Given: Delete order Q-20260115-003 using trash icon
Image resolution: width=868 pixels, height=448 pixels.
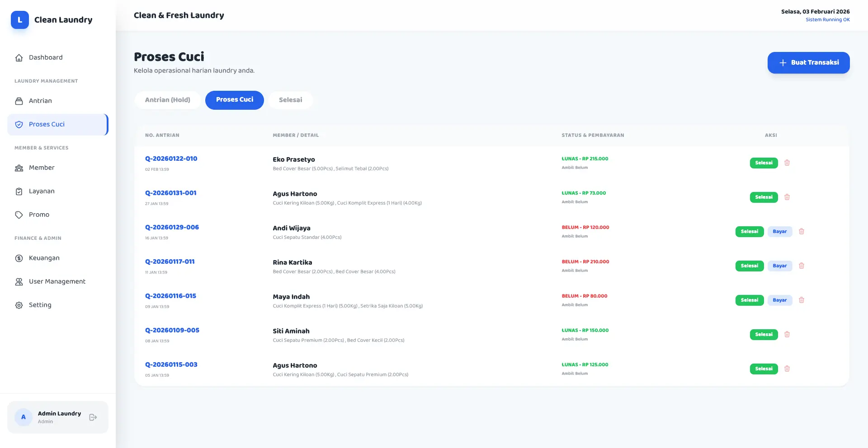Looking at the screenshot, I should [x=787, y=369].
